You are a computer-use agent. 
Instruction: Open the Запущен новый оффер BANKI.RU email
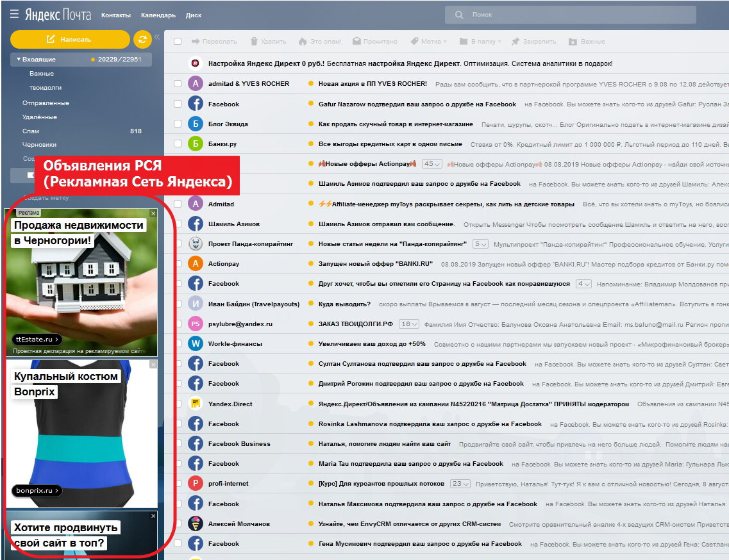coord(375,263)
